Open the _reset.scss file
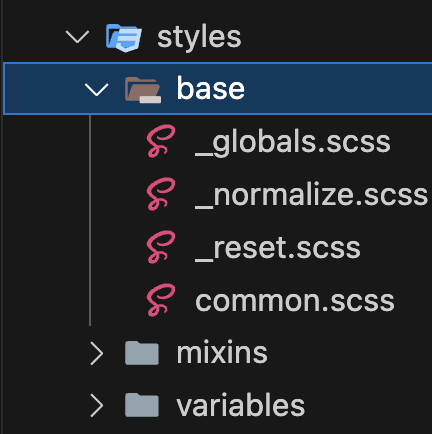Viewport: 432px width, 434px height. (277, 248)
